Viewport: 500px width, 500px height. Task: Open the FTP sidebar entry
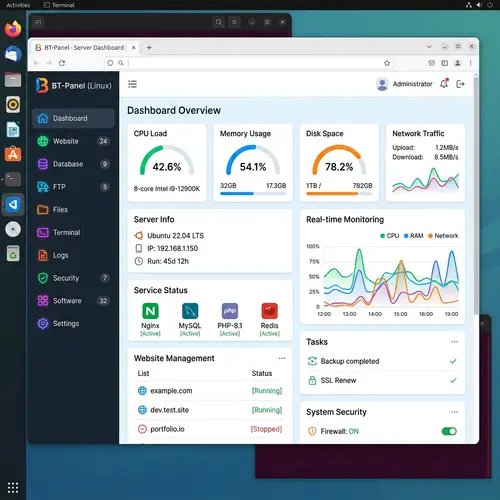(73, 187)
